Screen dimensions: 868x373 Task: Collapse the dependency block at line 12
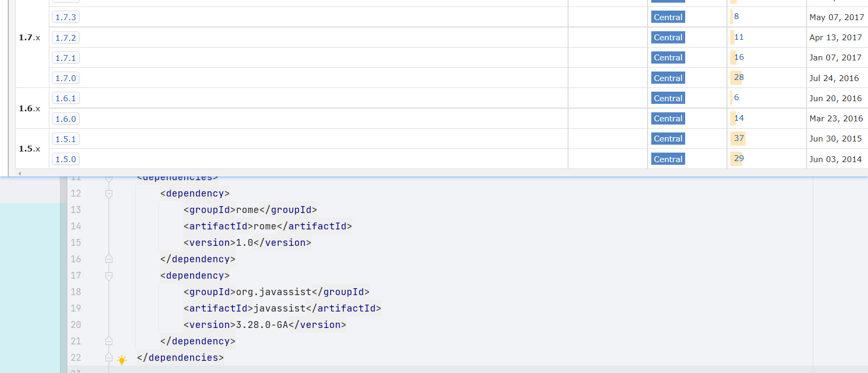point(109,194)
